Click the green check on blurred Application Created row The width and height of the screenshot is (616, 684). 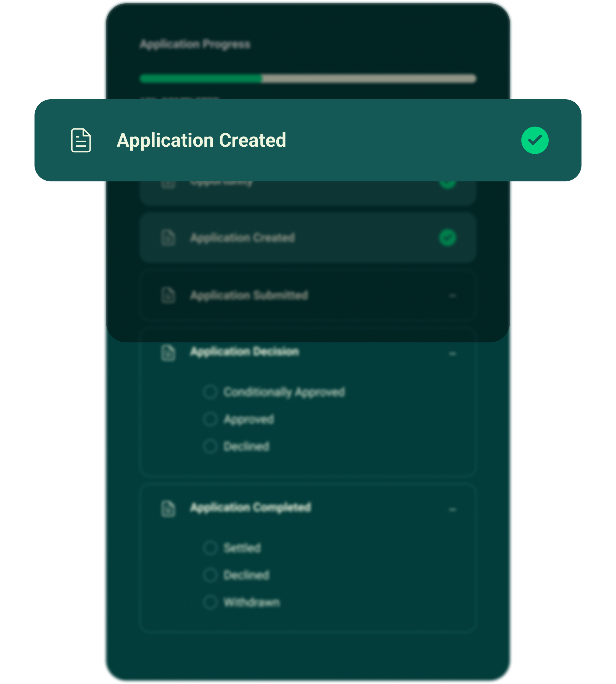pos(447,238)
